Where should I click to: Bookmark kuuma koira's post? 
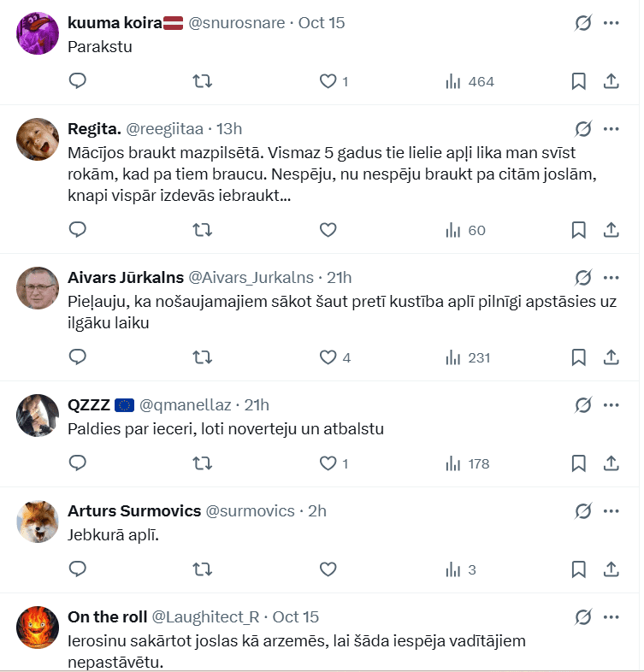pos(578,81)
